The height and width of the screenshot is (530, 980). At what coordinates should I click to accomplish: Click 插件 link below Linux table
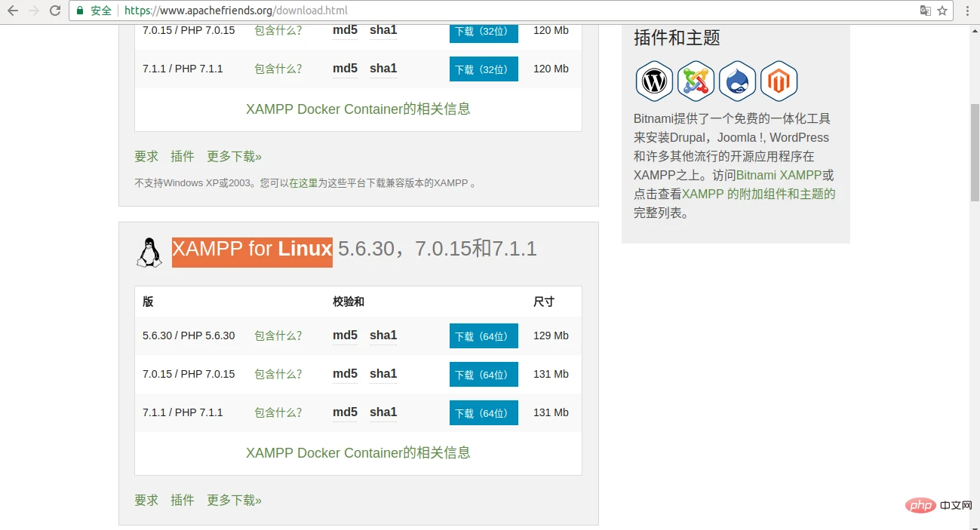pyautogui.click(x=183, y=501)
